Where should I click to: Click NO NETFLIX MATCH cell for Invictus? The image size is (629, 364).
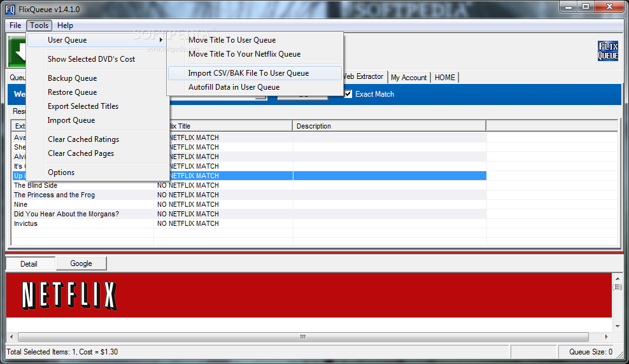tap(223, 224)
